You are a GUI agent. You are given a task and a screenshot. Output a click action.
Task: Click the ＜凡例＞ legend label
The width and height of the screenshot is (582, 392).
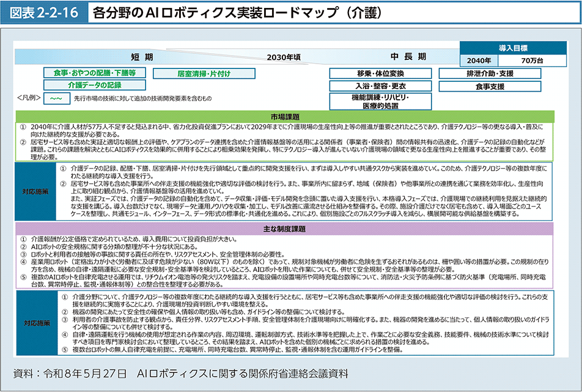(x=29, y=98)
